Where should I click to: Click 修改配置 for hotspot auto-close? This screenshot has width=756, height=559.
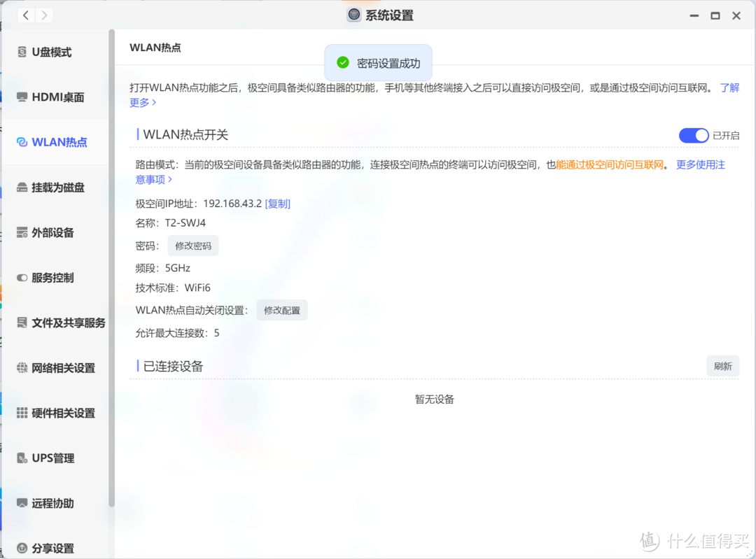[x=281, y=309]
